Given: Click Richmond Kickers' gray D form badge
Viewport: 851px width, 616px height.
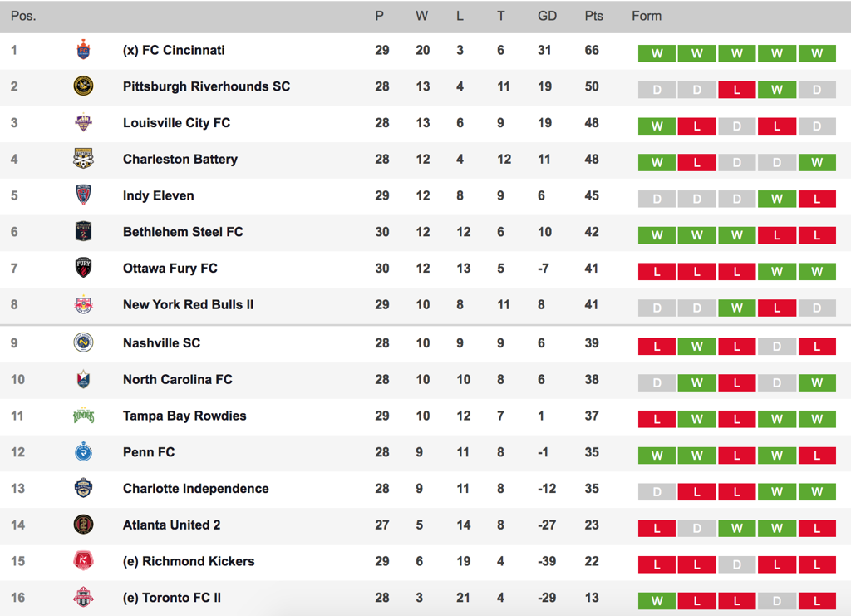Looking at the screenshot, I should click(736, 565).
